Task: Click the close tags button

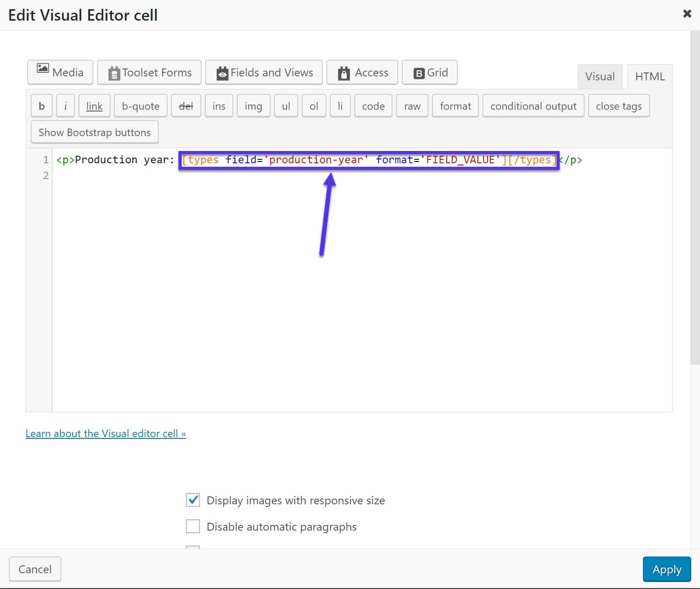Action: 618,106
